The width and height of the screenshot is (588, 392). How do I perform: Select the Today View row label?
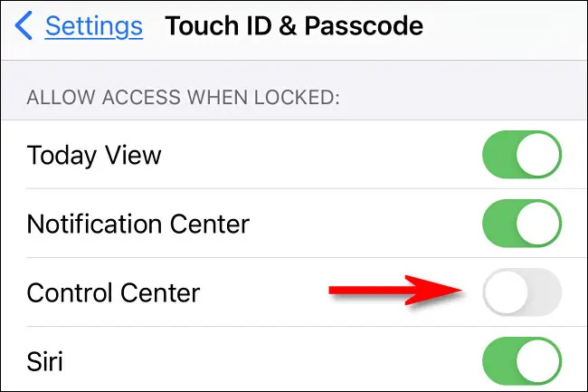[94, 156]
